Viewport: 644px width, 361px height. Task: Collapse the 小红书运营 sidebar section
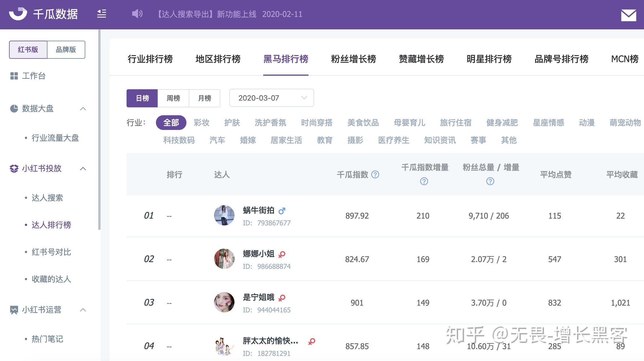click(83, 310)
